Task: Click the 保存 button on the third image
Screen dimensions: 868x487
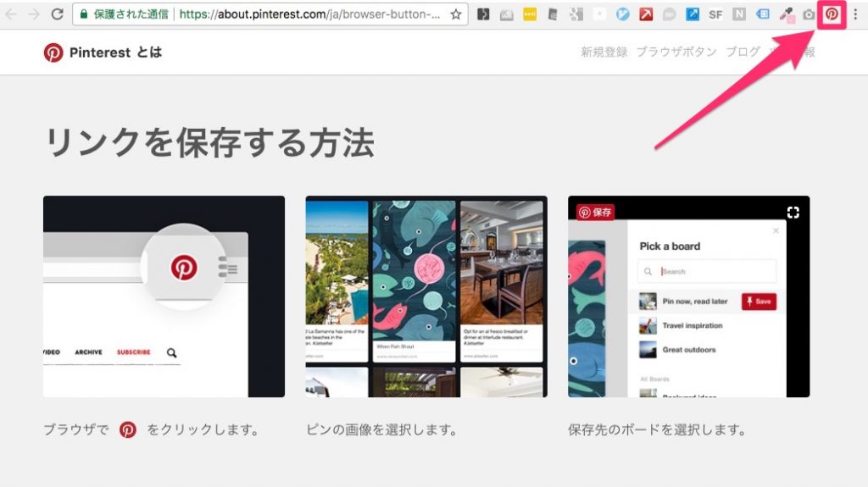Action: tap(595, 212)
